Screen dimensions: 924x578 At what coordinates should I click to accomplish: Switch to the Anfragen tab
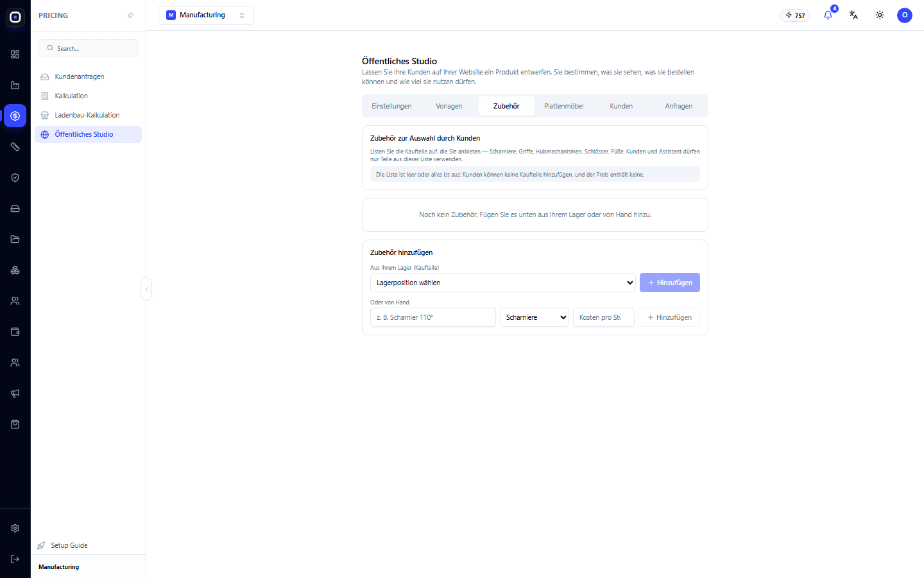[679, 107]
